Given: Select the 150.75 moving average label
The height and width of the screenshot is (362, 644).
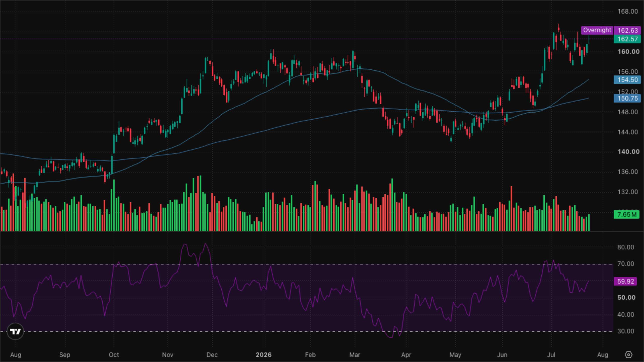Looking at the screenshot, I should pos(627,98).
